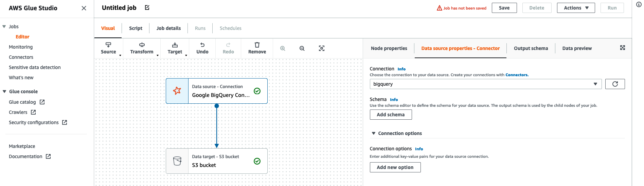
Task: Open the Actions dropdown menu
Action: (576, 8)
